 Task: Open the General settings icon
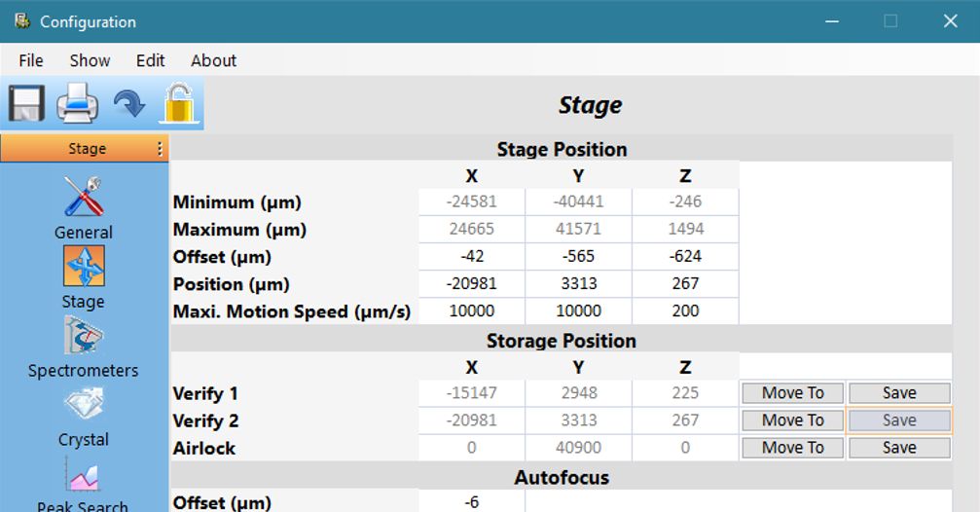pyautogui.click(x=84, y=198)
